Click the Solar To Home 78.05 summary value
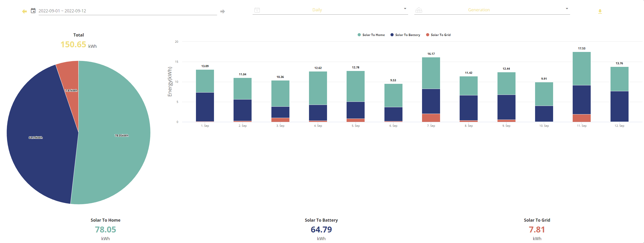 tap(106, 229)
